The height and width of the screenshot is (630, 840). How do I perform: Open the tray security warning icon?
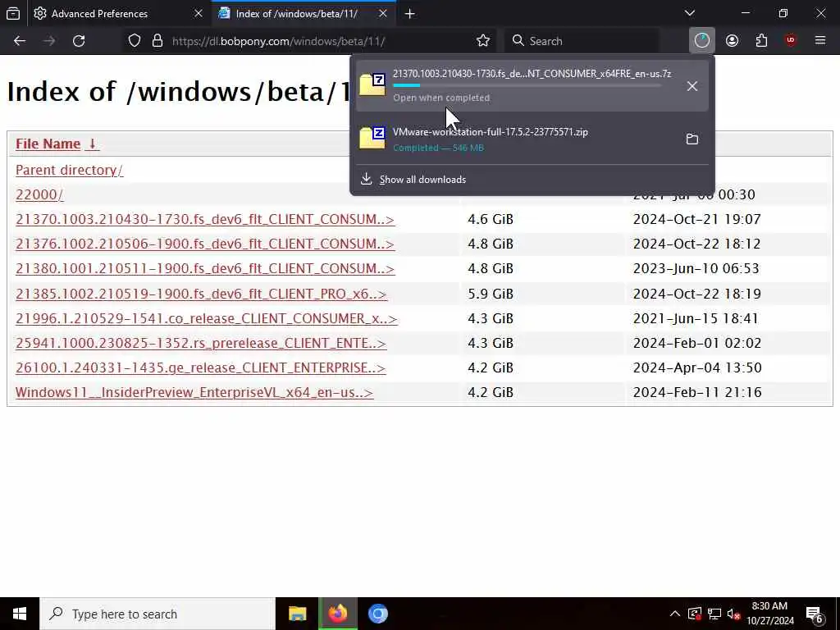point(694,614)
